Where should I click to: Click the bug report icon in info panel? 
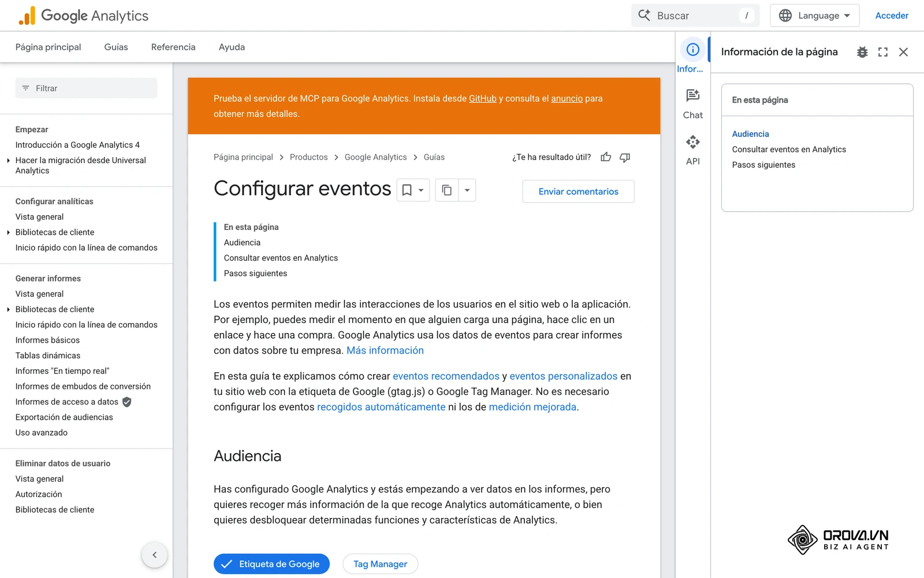coord(862,52)
